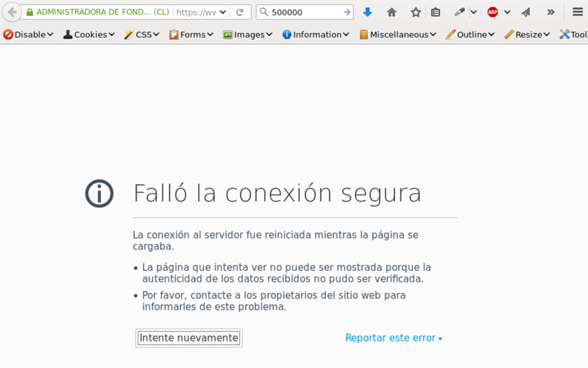The width and height of the screenshot is (588, 368).
Task: Open the Forms toolbar menu
Action: point(191,35)
